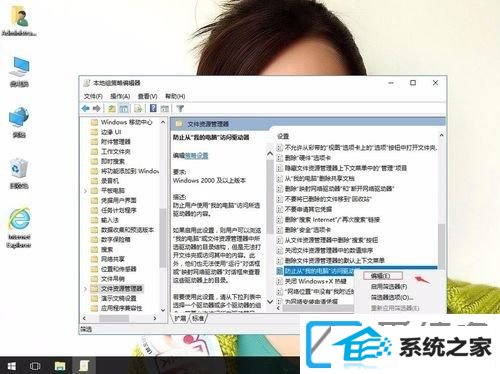The height and width of the screenshot is (374, 500).
Task: Click the export list toolbar icon
Action: pos(138,108)
